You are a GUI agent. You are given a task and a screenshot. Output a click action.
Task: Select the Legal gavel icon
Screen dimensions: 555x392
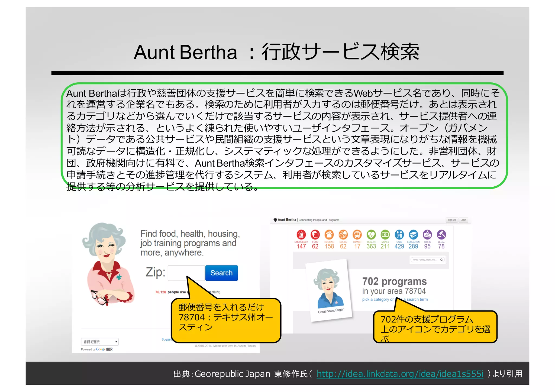(x=441, y=235)
